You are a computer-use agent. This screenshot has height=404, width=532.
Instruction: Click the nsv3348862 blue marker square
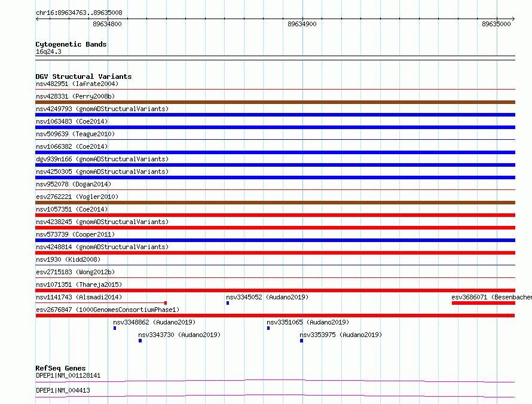pos(115,328)
